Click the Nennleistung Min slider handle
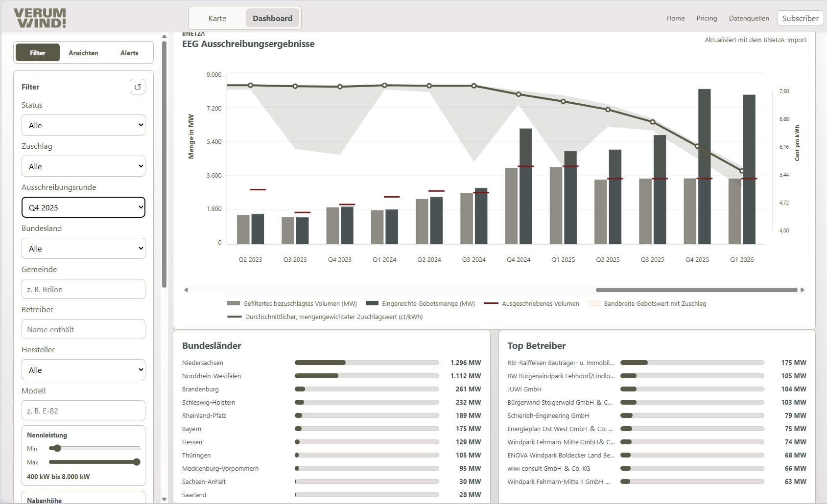The image size is (827, 504). tap(57, 448)
